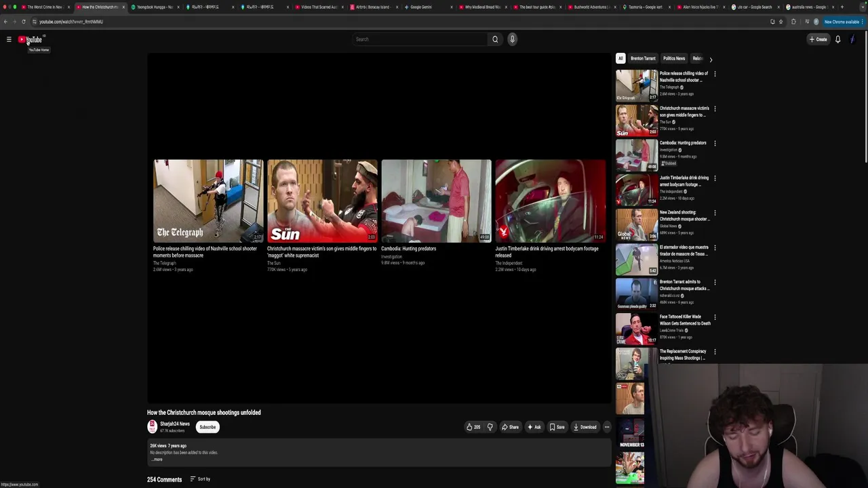This screenshot has height=488, width=868.
Task: Open the Sharjah24 News channel avatar
Action: (153, 426)
